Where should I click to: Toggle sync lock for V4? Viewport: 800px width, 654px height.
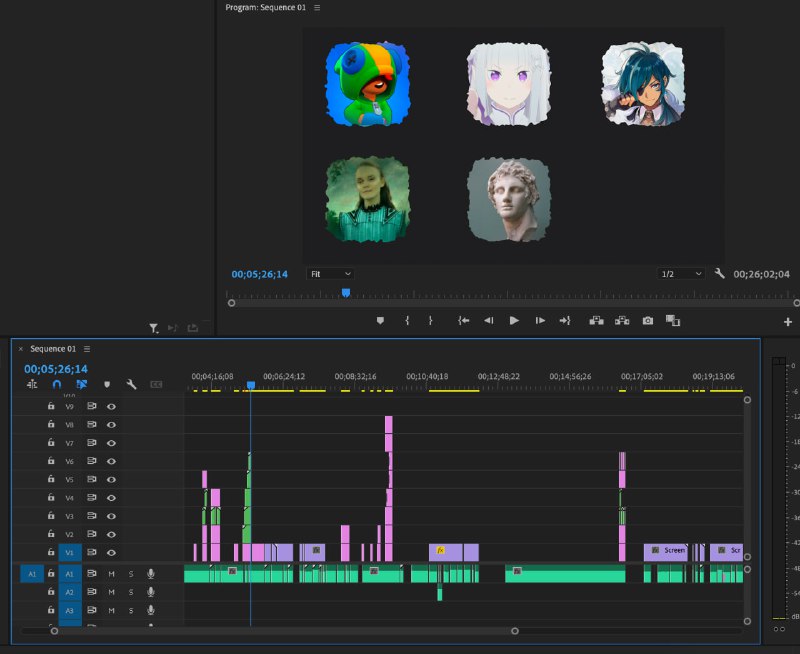[92, 497]
